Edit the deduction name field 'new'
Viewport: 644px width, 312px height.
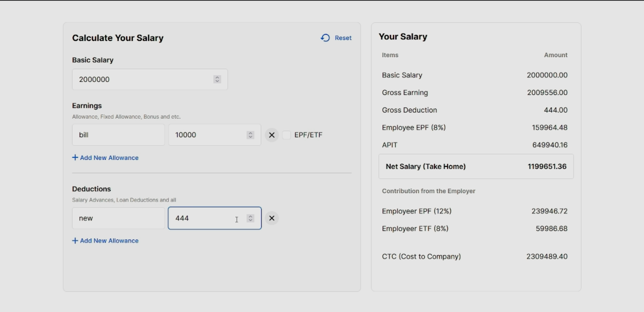(118, 218)
